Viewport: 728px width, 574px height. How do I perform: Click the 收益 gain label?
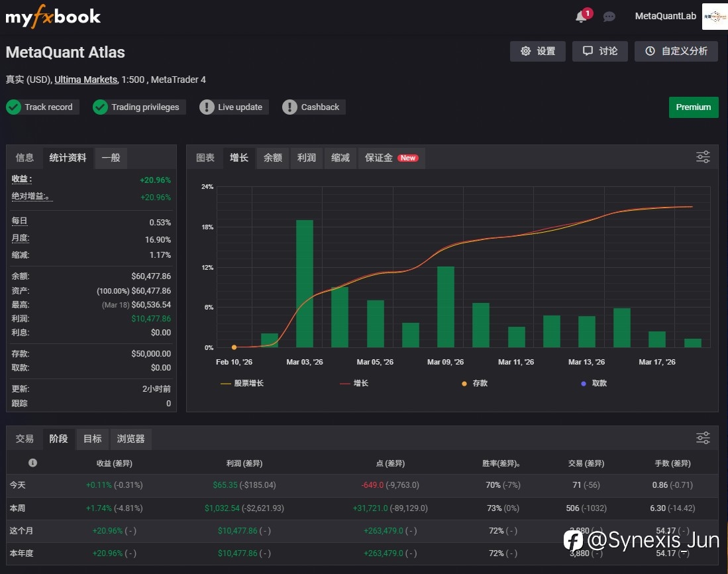click(21, 179)
